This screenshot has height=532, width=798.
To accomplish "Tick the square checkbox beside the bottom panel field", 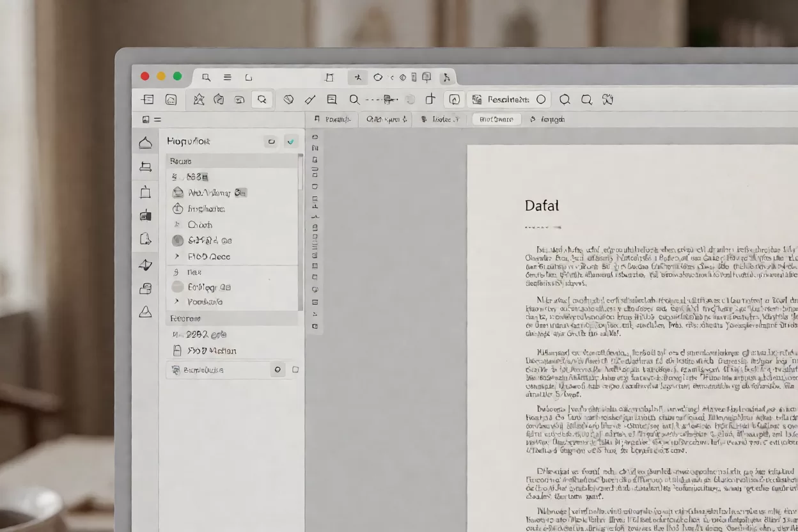I will click(x=295, y=370).
